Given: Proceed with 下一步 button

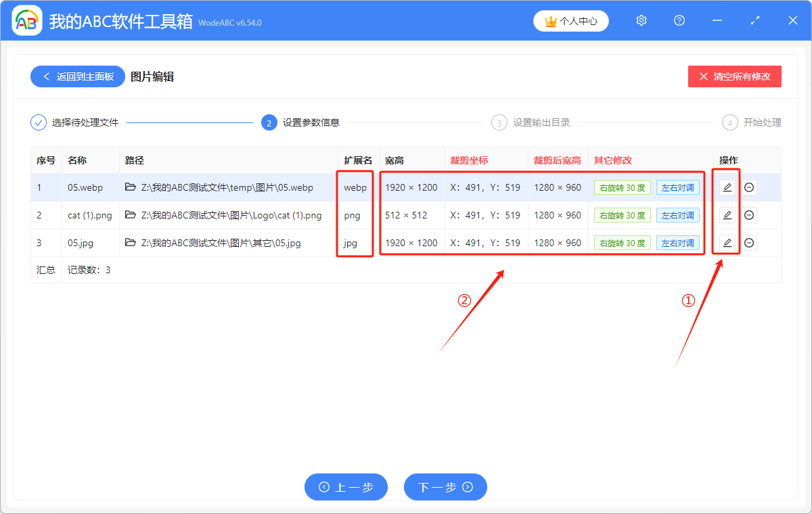Looking at the screenshot, I should 445,487.
